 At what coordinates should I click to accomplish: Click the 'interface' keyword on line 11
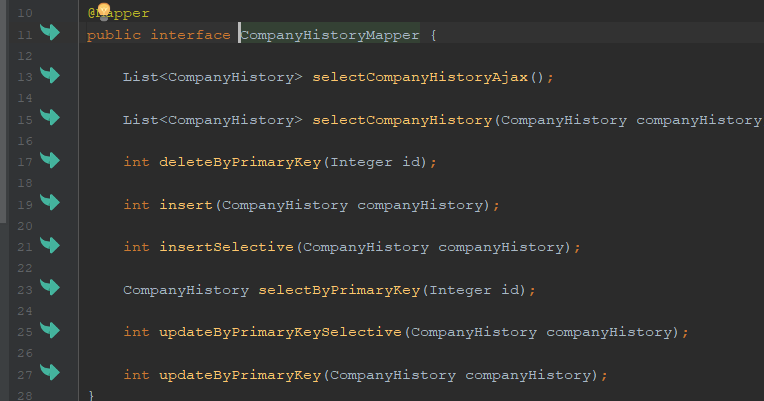(191, 35)
